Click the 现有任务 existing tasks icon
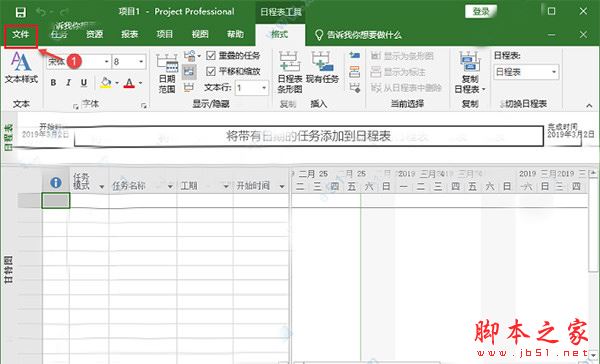 [x=322, y=68]
